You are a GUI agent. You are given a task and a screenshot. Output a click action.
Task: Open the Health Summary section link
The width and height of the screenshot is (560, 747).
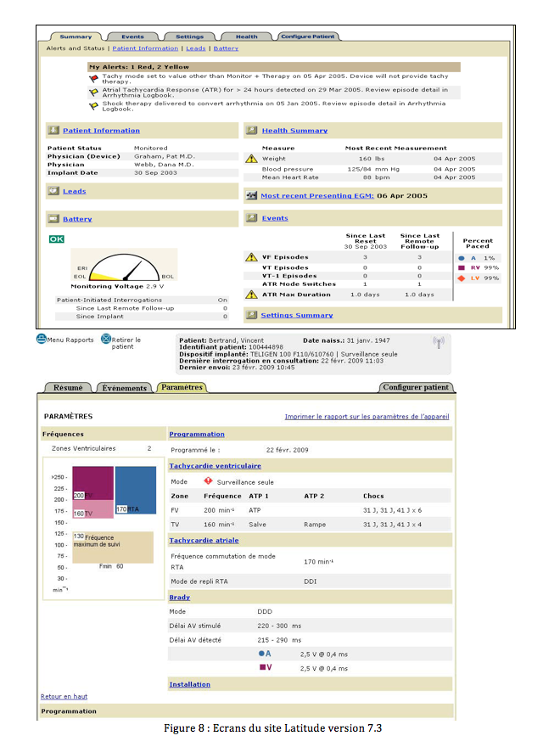[x=294, y=131]
